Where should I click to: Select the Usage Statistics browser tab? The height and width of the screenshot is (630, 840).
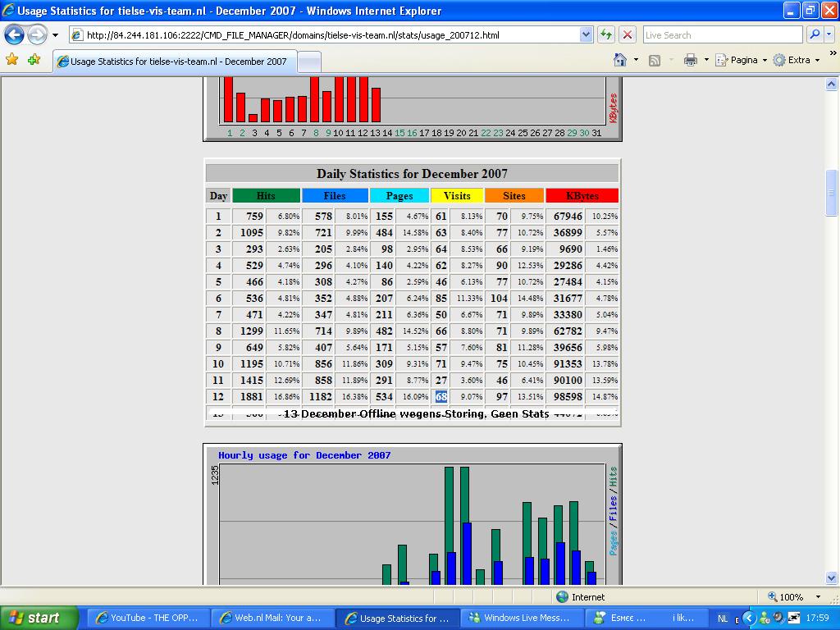(175, 61)
